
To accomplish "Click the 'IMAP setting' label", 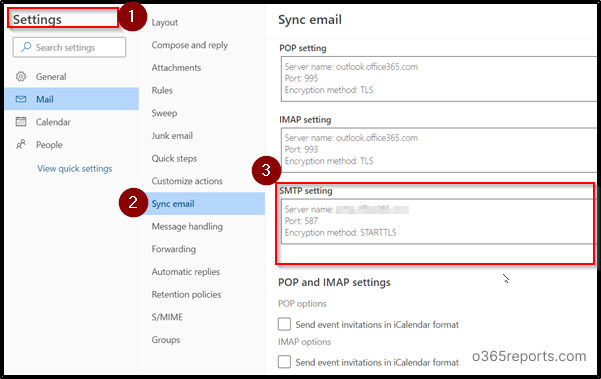I will point(305,120).
